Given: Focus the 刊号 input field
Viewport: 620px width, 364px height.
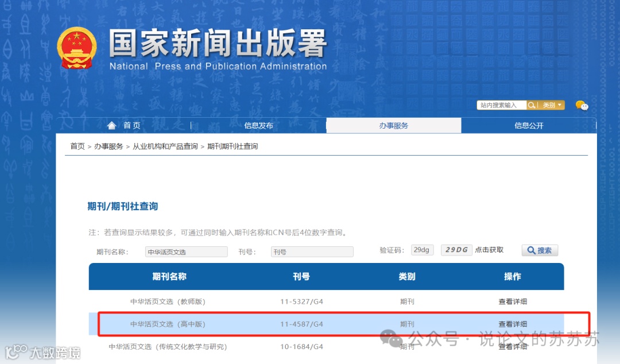Looking at the screenshot, I should [312, 251].
